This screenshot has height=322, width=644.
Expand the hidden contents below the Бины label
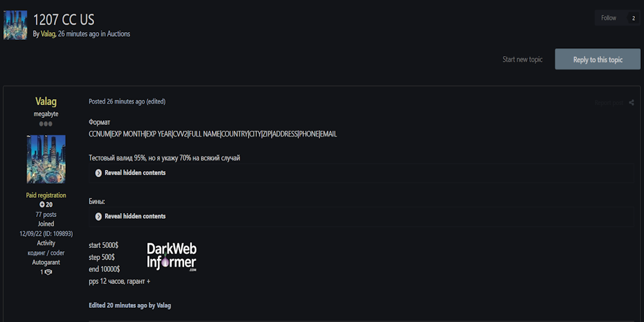[135, 216]
